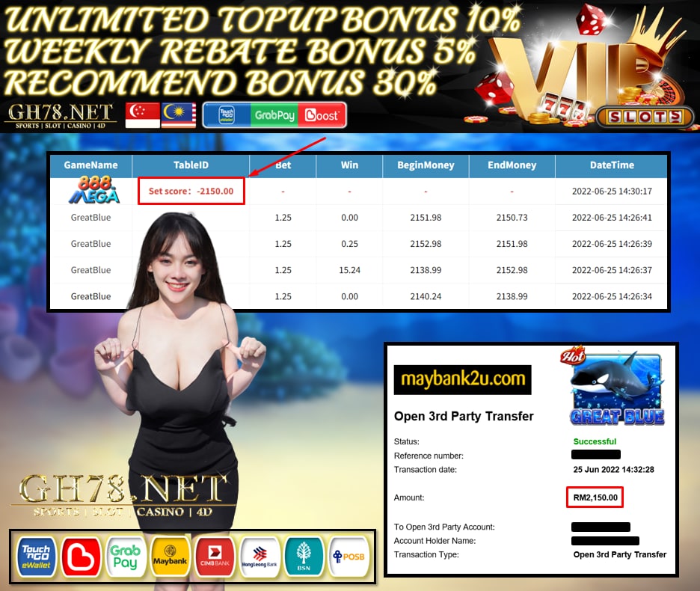Click the Win value 15.24
The height and width of the screenshot is (591, 700).
[x=349, y=270]
